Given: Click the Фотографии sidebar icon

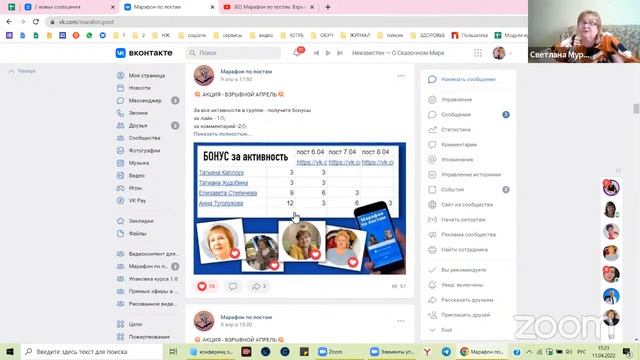Looking at the screenshot, I should 120,150.
